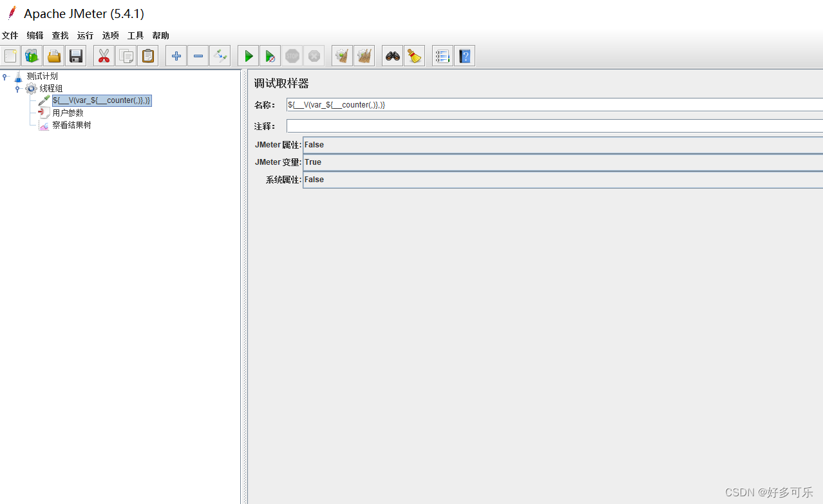Click the 名称 input field

pos(554,105)
